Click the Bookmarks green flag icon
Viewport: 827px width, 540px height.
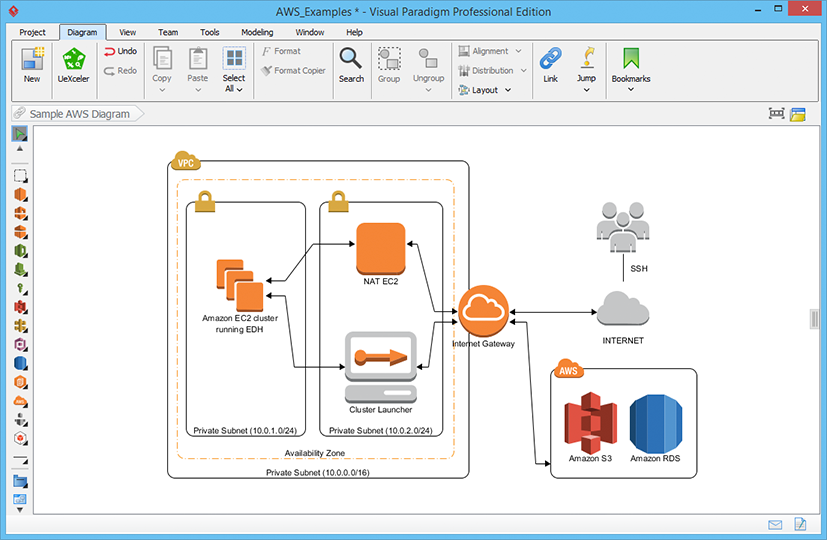coord(631,58)
